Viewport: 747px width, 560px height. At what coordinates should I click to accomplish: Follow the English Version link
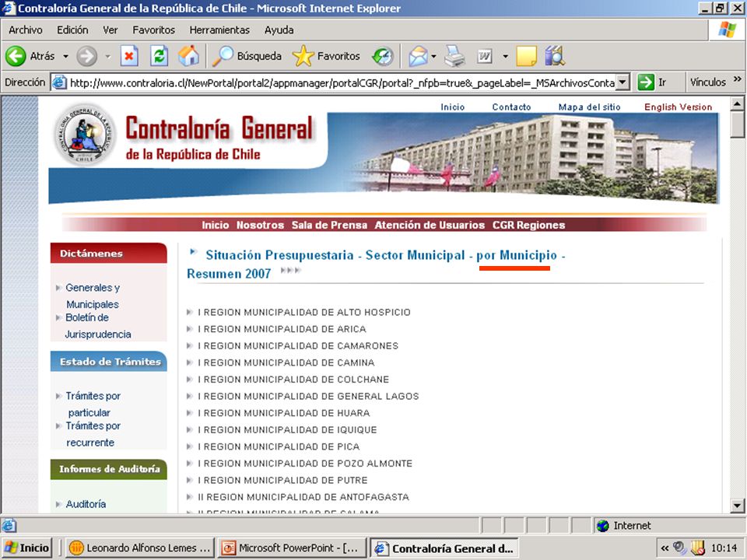click(678, 107)
